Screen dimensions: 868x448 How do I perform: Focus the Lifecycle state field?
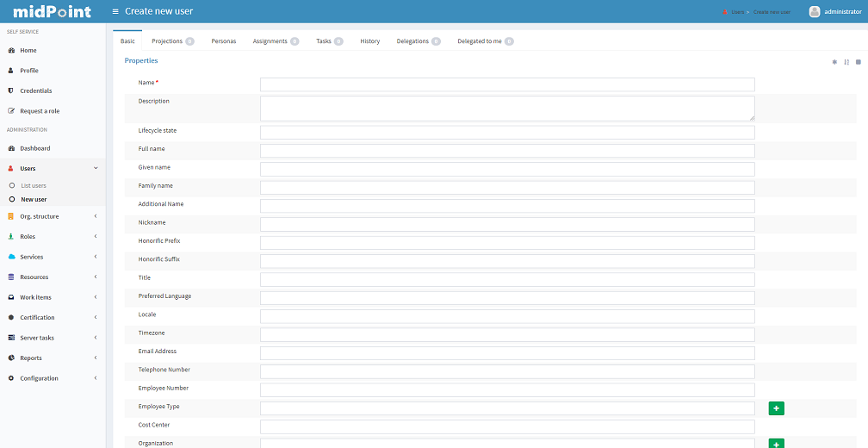(508, 133)
